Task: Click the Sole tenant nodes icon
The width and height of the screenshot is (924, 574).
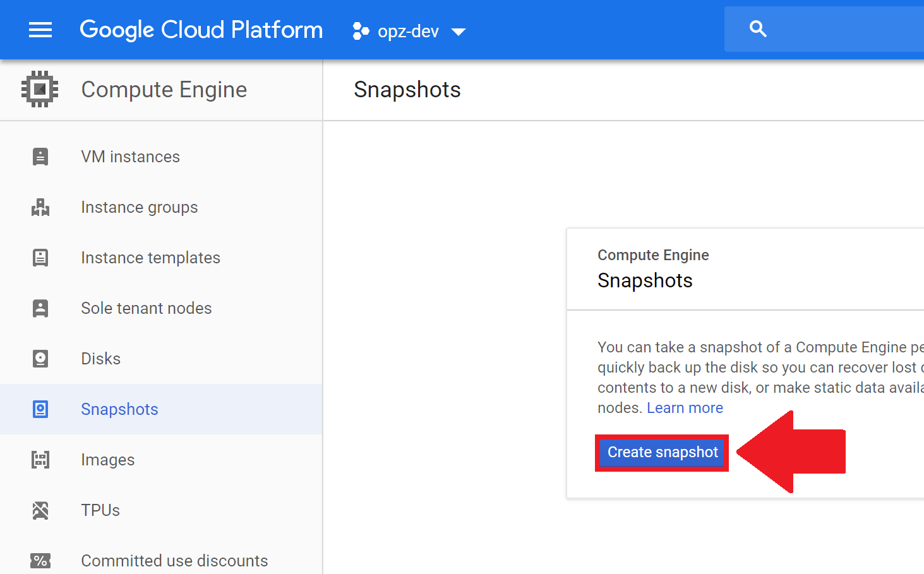Action: tap(40, 308)
